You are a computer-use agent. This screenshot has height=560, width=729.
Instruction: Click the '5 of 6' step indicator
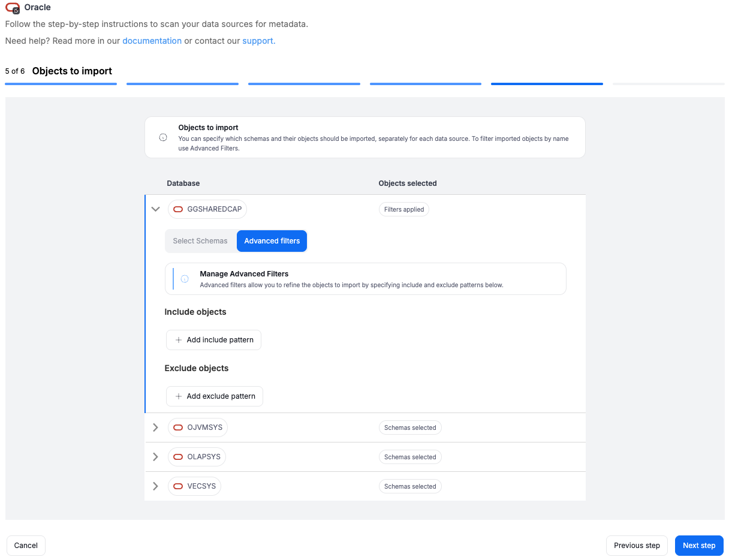[x=15, y=71]
